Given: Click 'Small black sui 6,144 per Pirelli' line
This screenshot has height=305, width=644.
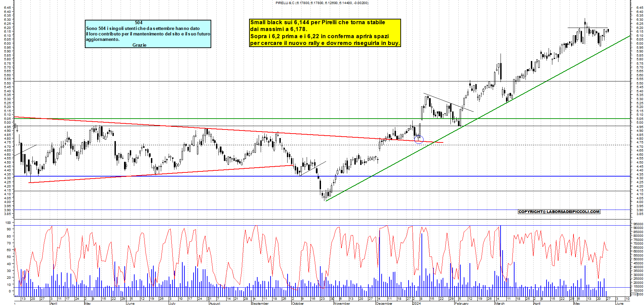Looking at the screenshot, I should (x=318, y=22).
